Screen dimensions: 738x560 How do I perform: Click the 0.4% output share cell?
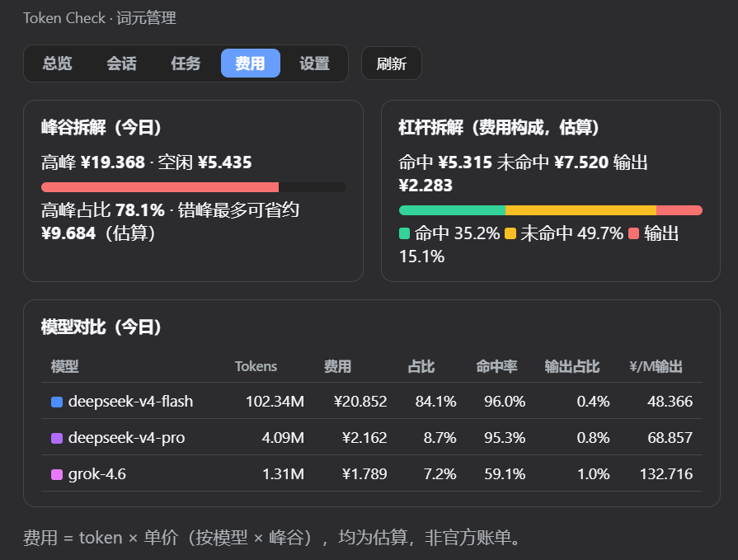593,402
